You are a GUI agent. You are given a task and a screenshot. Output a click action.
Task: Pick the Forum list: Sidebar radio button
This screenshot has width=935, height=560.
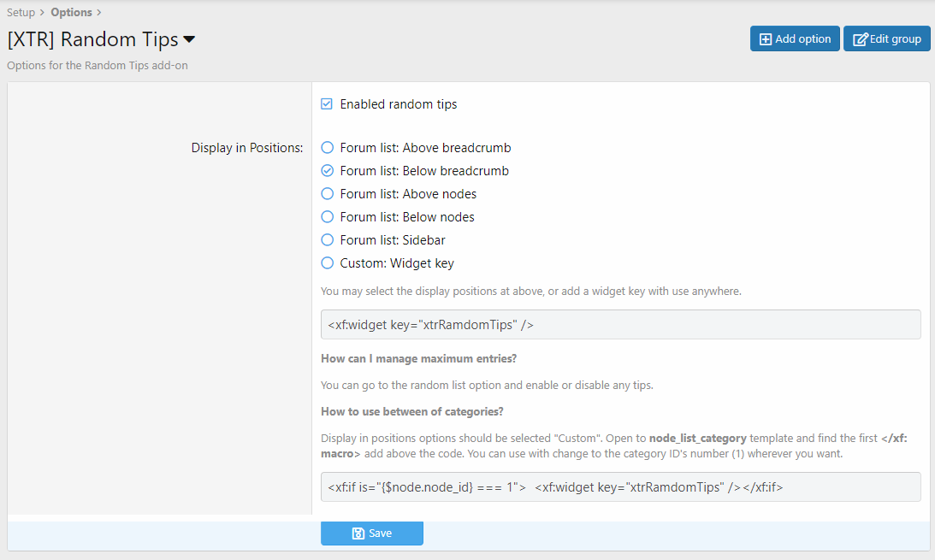pyautogui.click(x=327, y=240)
